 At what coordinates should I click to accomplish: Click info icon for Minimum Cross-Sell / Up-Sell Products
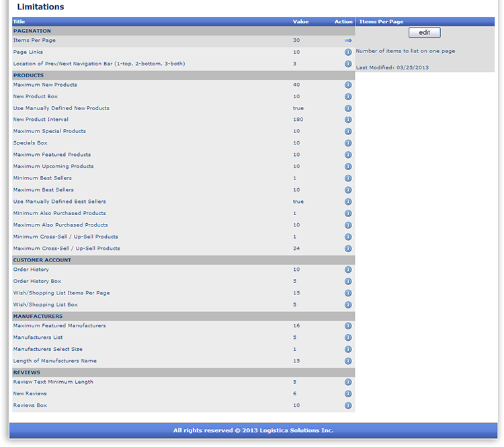point(348,237)
